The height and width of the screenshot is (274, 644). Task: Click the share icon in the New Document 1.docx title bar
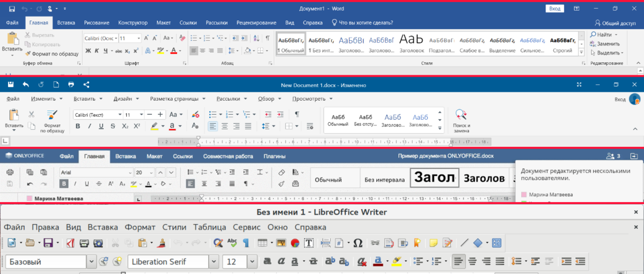tap(86, 85)
